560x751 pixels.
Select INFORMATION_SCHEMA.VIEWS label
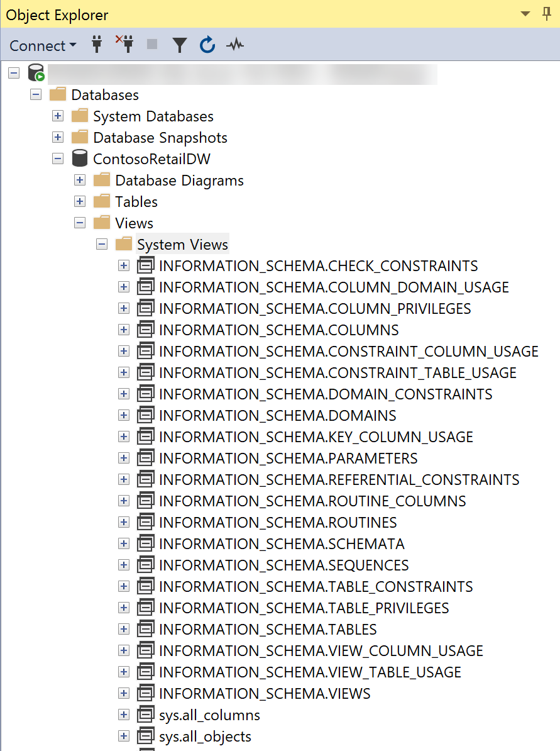264,694
